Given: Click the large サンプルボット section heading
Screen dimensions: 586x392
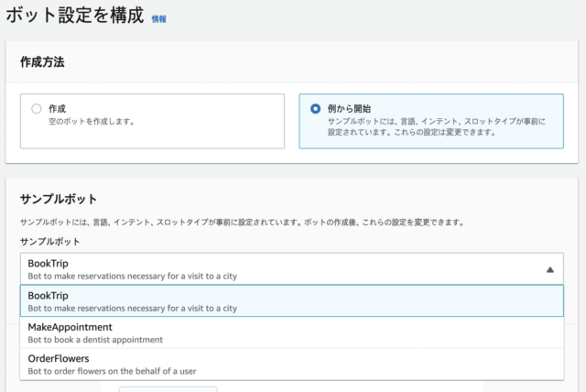Looking at the screenshot, I should pyautogui.click(x=59, y=199).
